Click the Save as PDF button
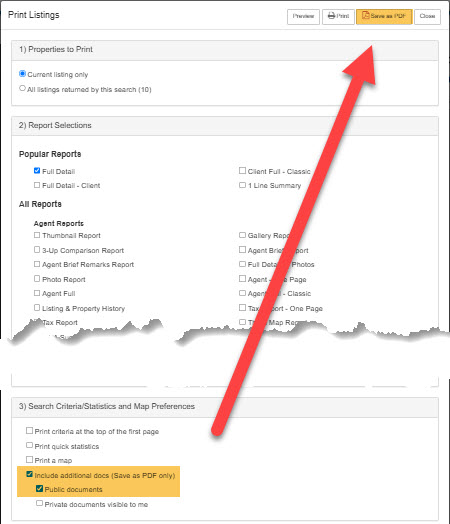450x524 pixels. (x=384, y=16)
